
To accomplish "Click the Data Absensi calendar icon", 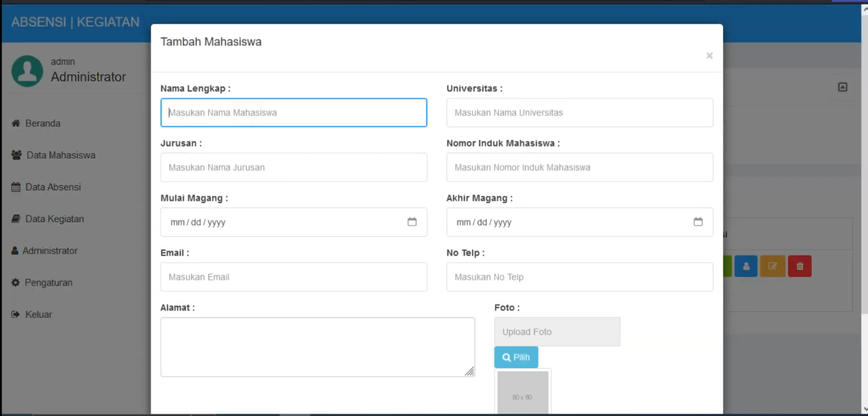I will 16,187.
